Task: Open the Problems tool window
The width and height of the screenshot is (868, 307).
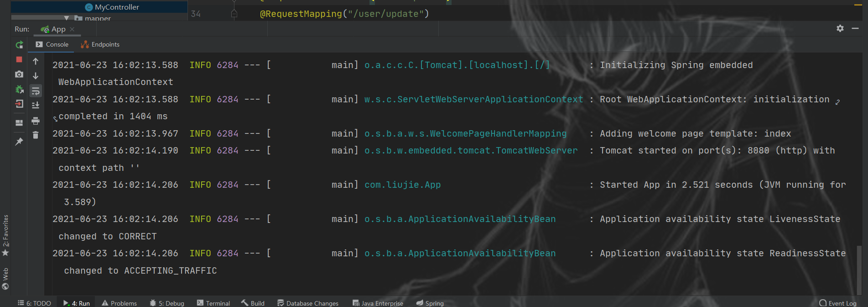Action: pos(119,303)
